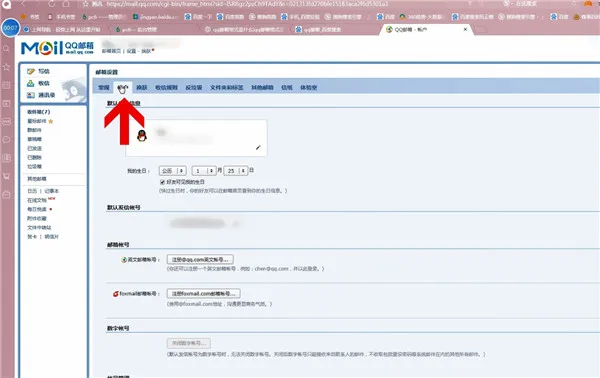Open the 手机书签 bookmark
This screenshot has height=378, width=600.
61,17
